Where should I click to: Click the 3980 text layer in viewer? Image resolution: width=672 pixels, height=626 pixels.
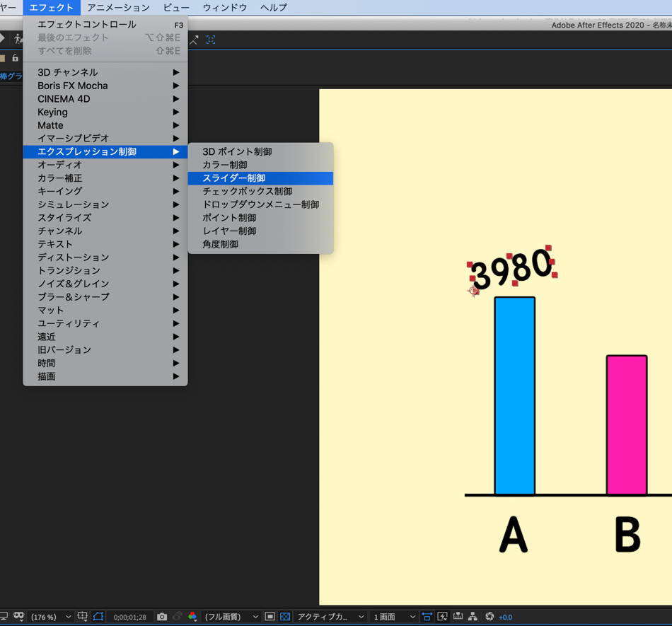511,269
